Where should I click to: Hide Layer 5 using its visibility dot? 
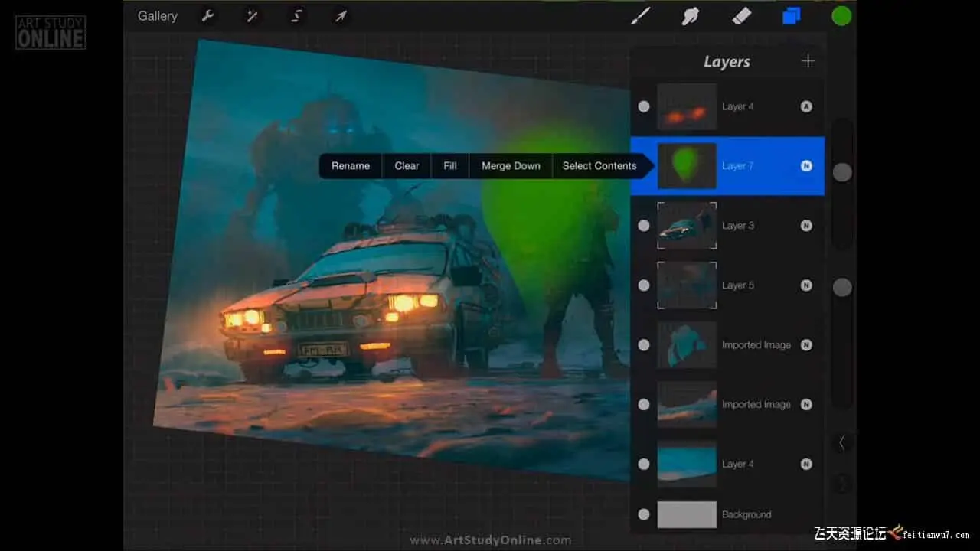tap(644, 285)
